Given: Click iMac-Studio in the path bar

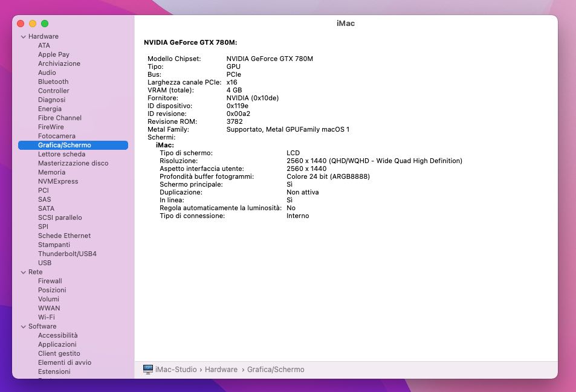Looking at the screenshot, I should [x=176, y=370].
